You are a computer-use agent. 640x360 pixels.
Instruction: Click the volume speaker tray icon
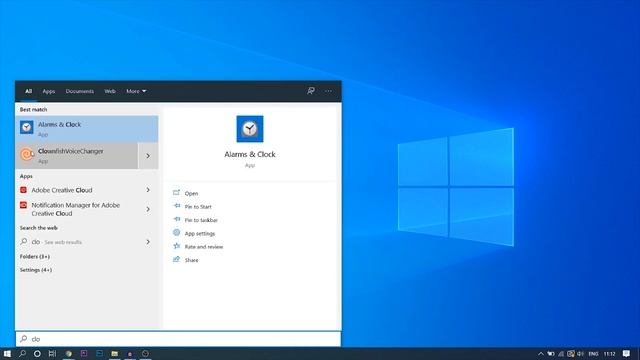click(x=580, y=354)
